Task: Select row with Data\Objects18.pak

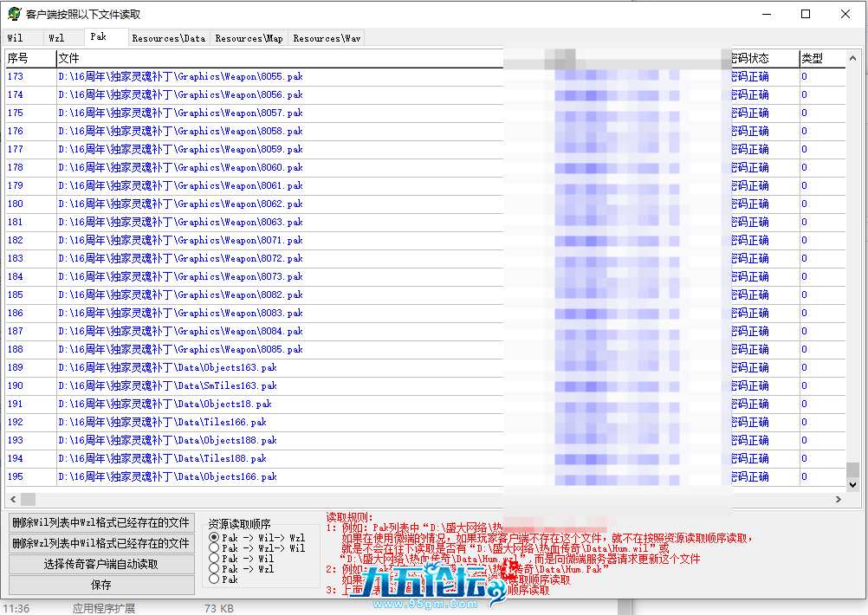Action: (x=425, y=405)
